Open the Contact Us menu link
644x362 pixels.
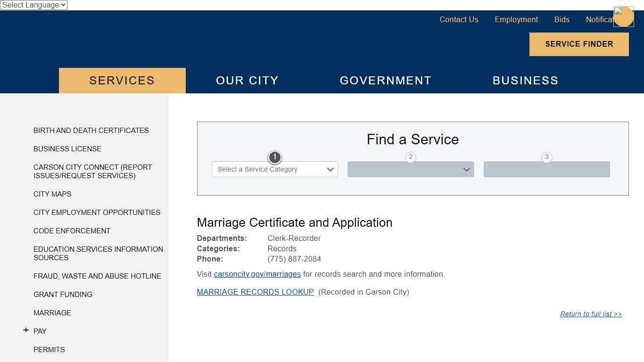(x=459, y=19)
